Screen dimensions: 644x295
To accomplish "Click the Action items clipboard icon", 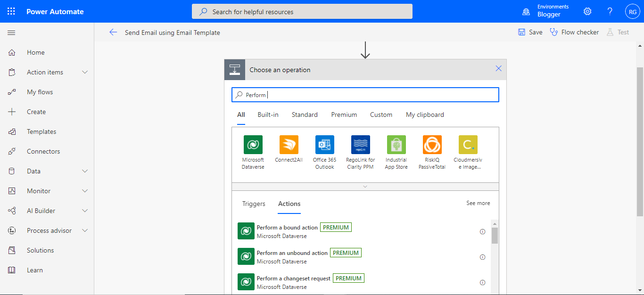I will click(12, 72).
